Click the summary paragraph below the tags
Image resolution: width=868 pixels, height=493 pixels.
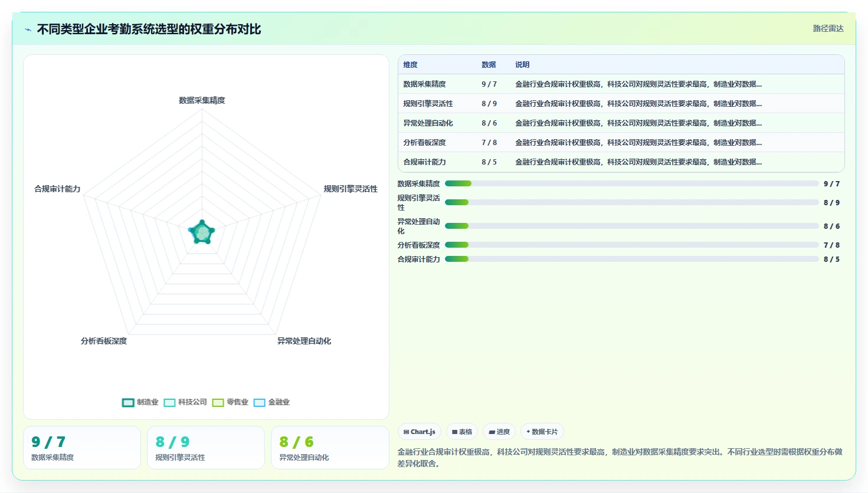620,458
